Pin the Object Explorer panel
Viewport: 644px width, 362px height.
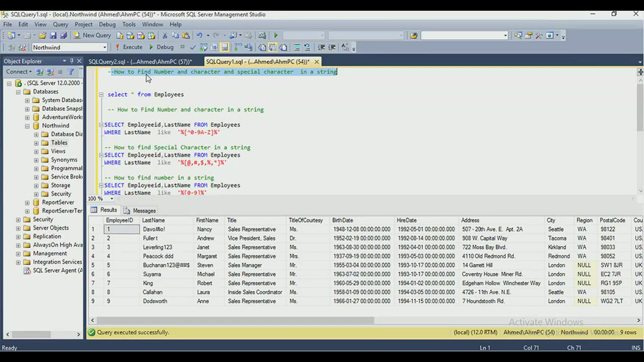pos(72,61)
